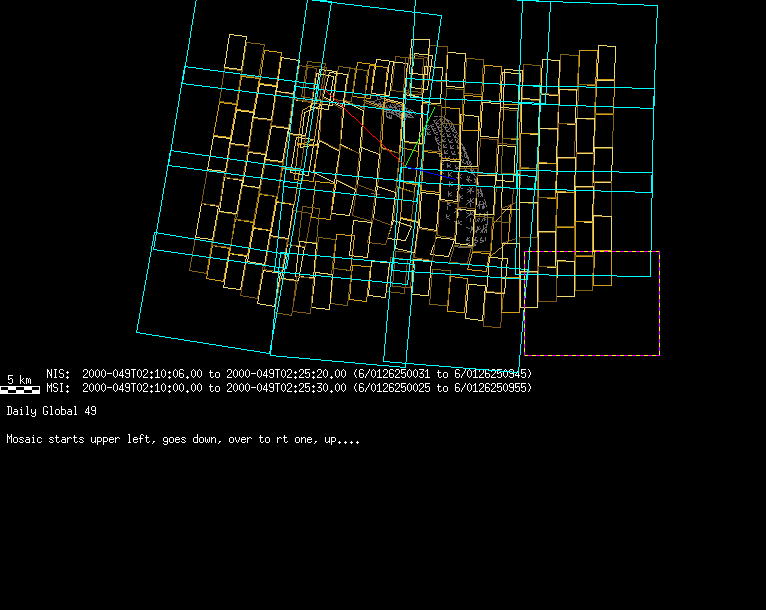Click the "Mosaic starts upper left" description line
Image resolution: width=766 pixels, height=610 pixels.
(182, 439)
